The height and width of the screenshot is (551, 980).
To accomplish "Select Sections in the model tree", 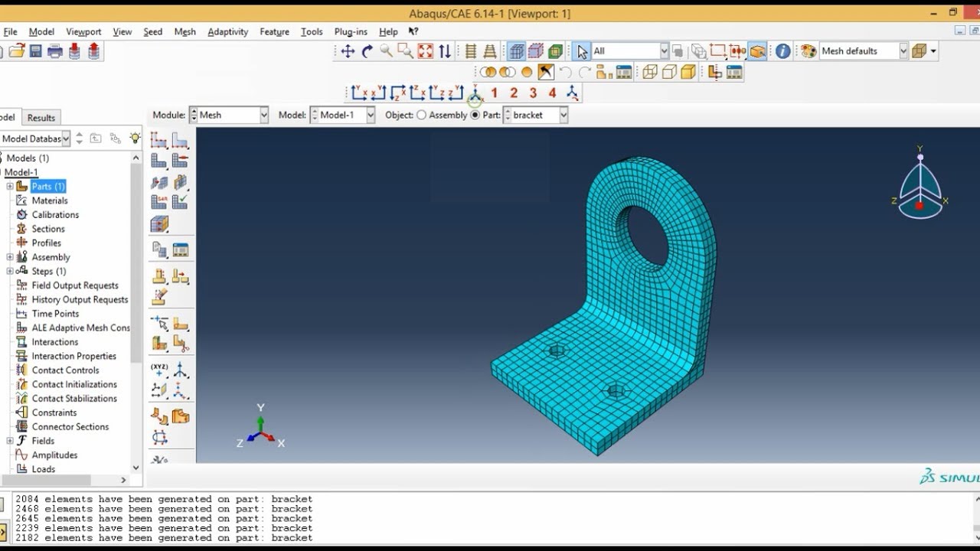I will (x=48, y=229).
